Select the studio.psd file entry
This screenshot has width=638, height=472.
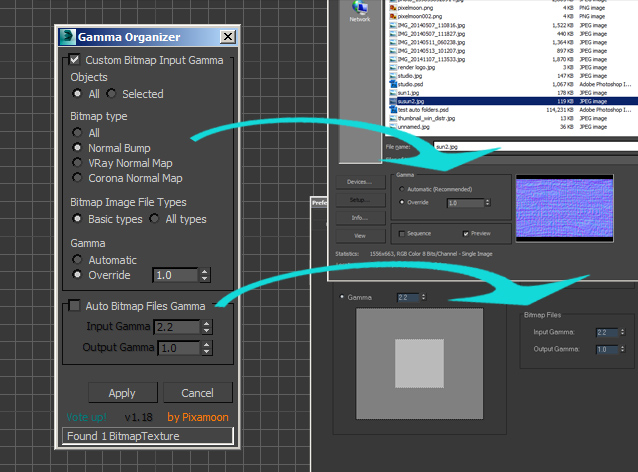point(410,83)
